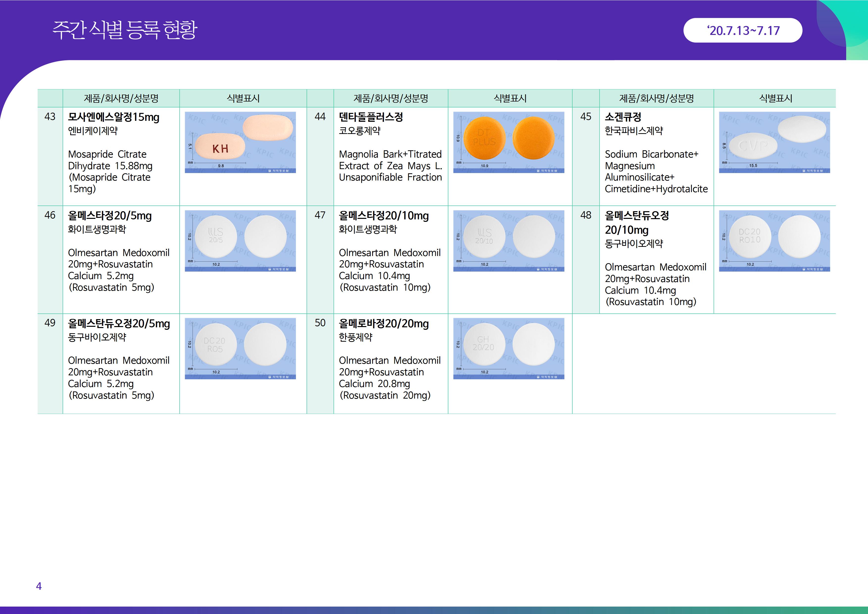Click row number 48 cell
This screenshot has height=614, width=868.
(586, 215)
